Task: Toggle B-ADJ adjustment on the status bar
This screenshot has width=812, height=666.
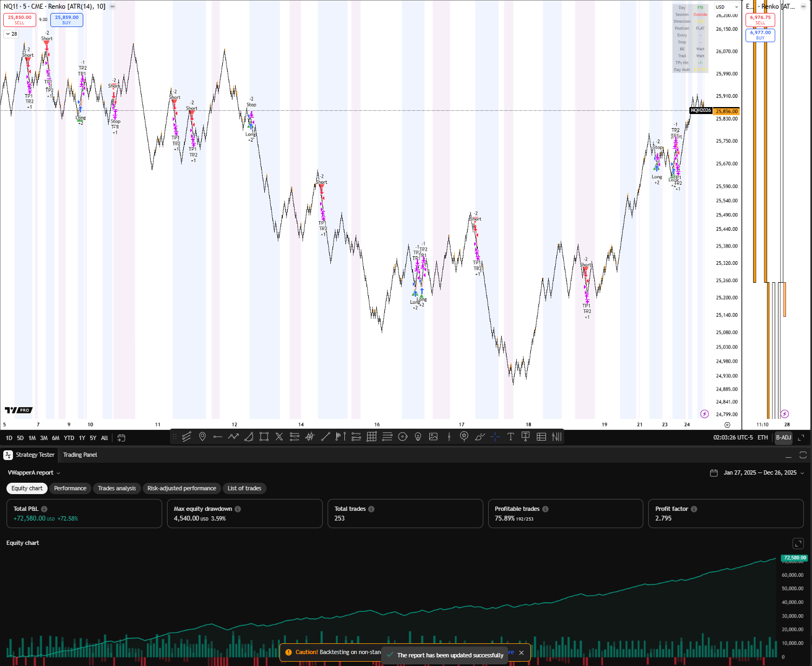Action: point(783,438)
